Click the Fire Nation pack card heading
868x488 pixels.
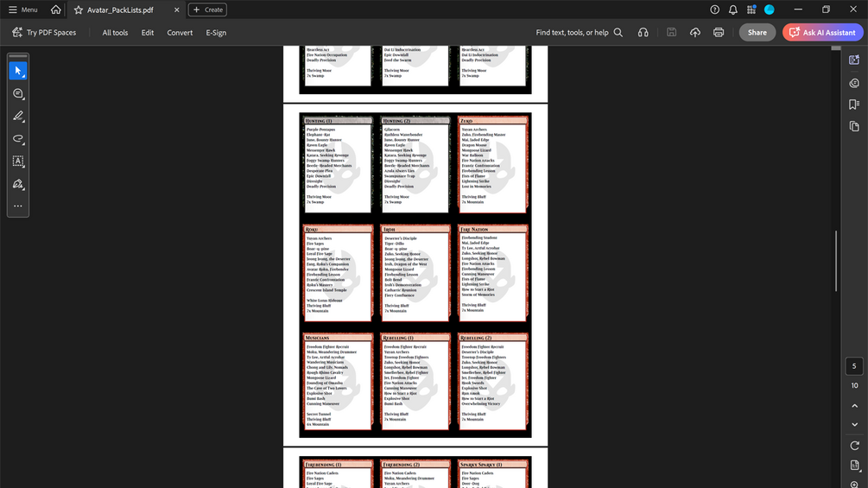(474, 229)
